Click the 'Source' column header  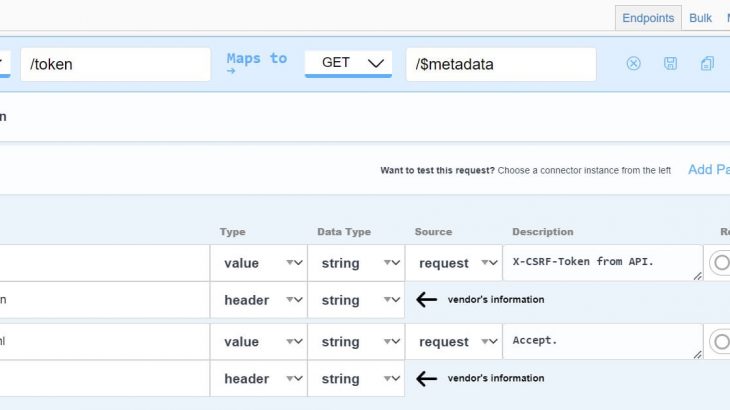(x=433, y=232)
